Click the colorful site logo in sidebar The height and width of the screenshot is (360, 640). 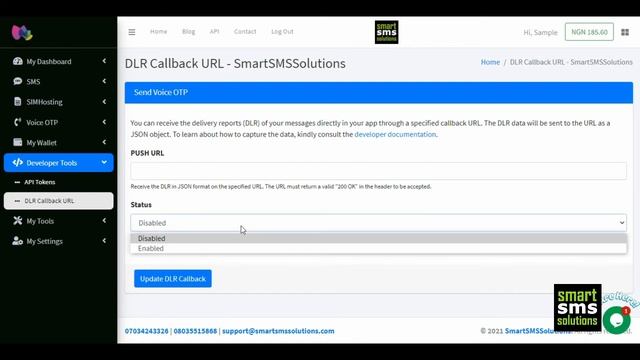(x=22, y=33)
